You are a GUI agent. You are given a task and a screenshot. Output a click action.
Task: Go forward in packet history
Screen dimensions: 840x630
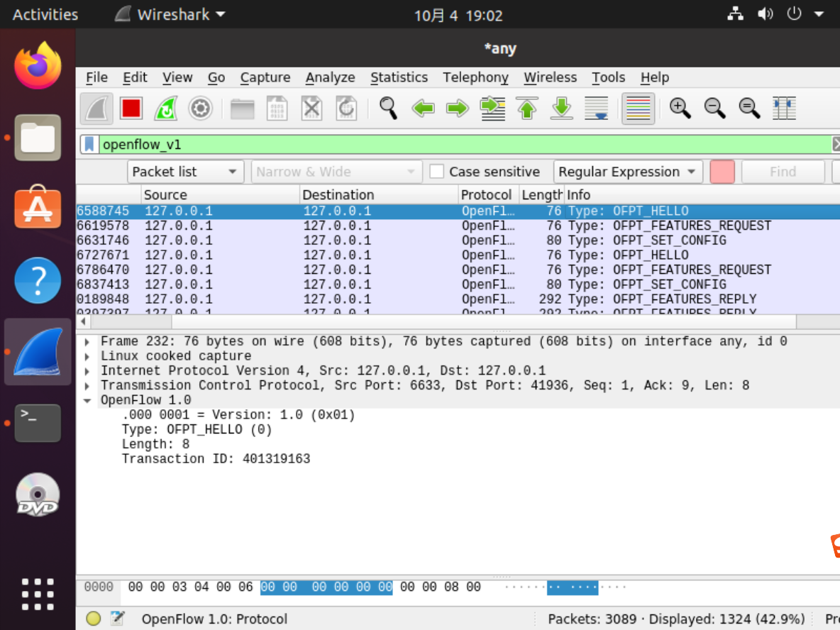458,109
